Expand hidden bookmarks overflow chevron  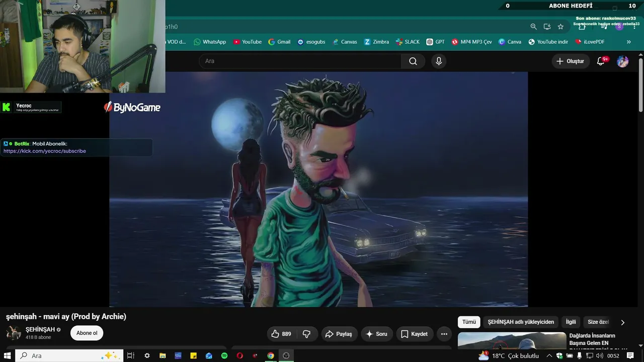point(628,42)
